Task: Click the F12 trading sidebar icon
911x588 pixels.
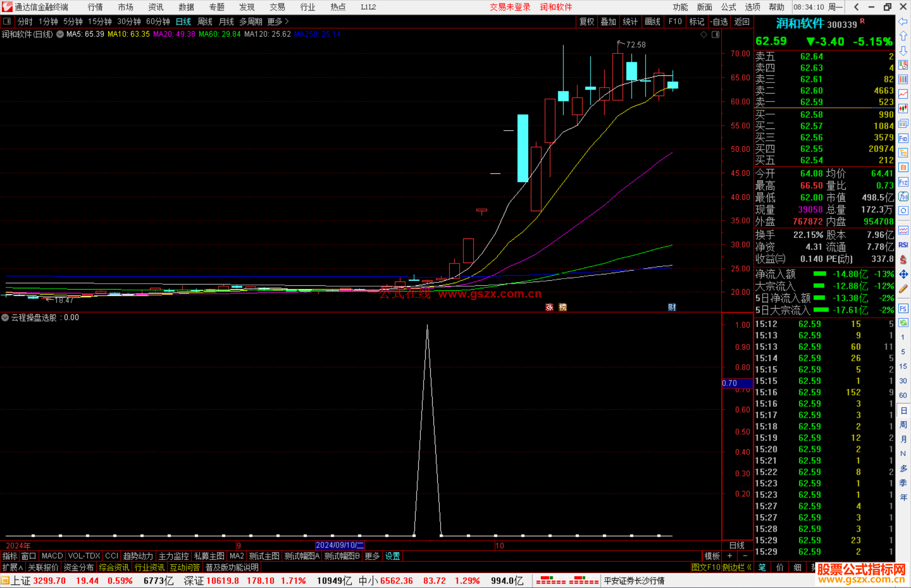Action: 903,182
